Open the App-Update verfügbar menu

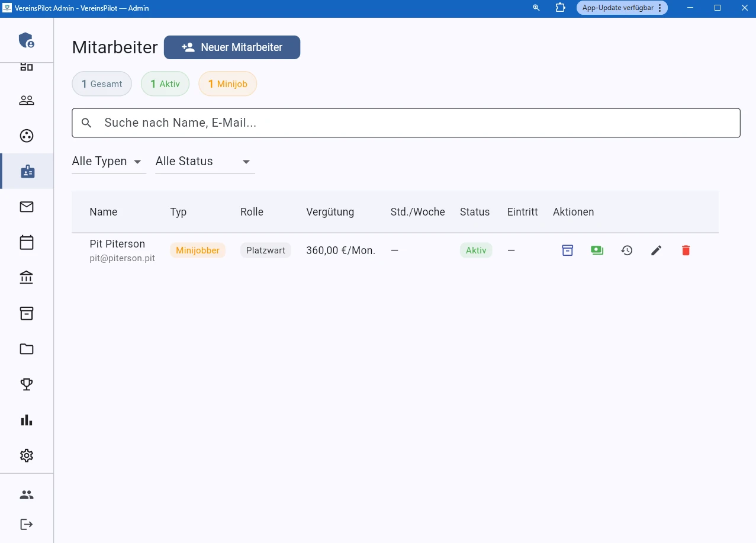pos(622,8)
